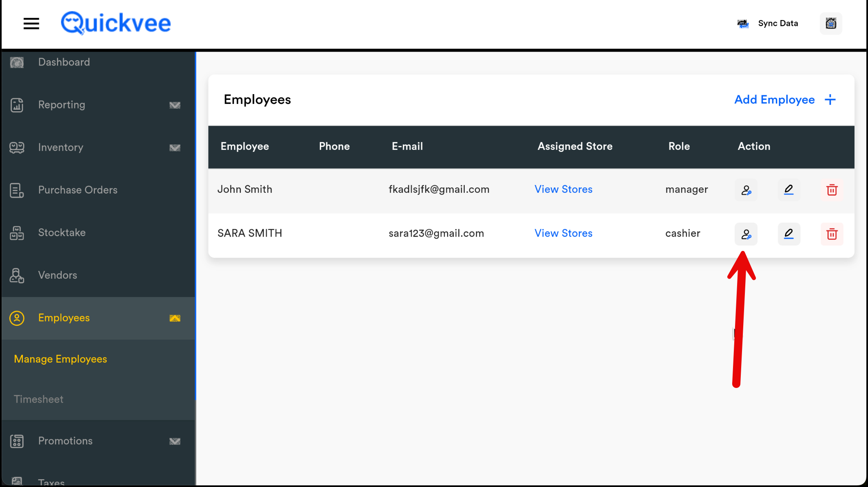The width and height of the screenshot is (868, 487).
Task: Delete John Smith with trash icon
Action: 832,190
